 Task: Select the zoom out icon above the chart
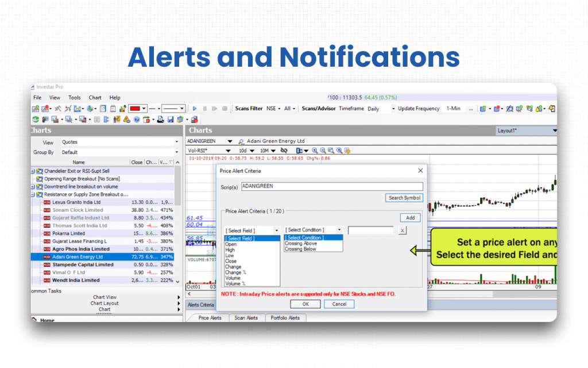pos(322,150)
